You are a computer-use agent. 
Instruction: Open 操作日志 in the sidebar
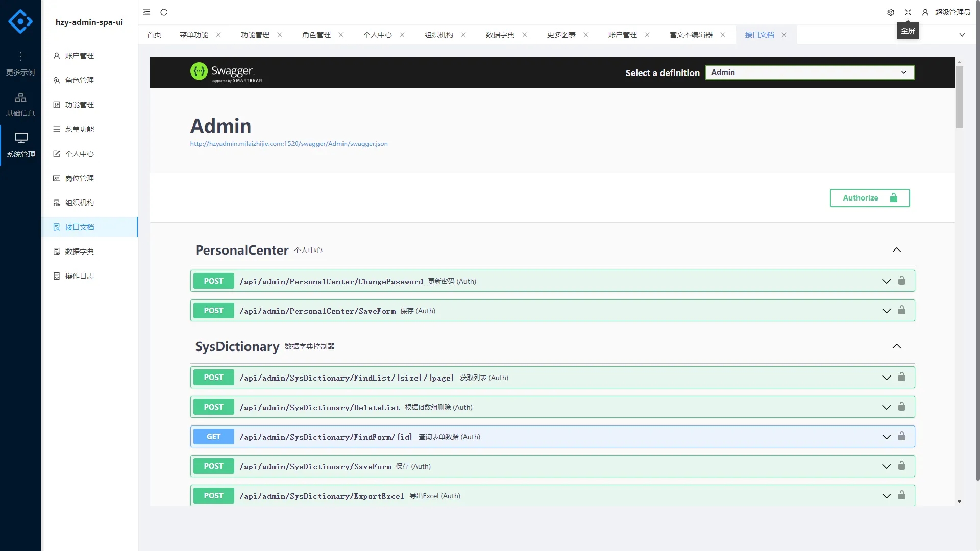tap(80, 276)
